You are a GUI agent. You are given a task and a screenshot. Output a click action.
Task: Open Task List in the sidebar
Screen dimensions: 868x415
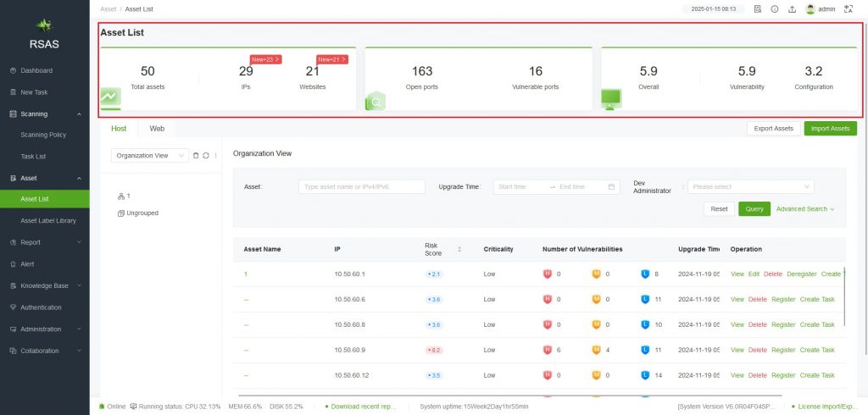34,157
